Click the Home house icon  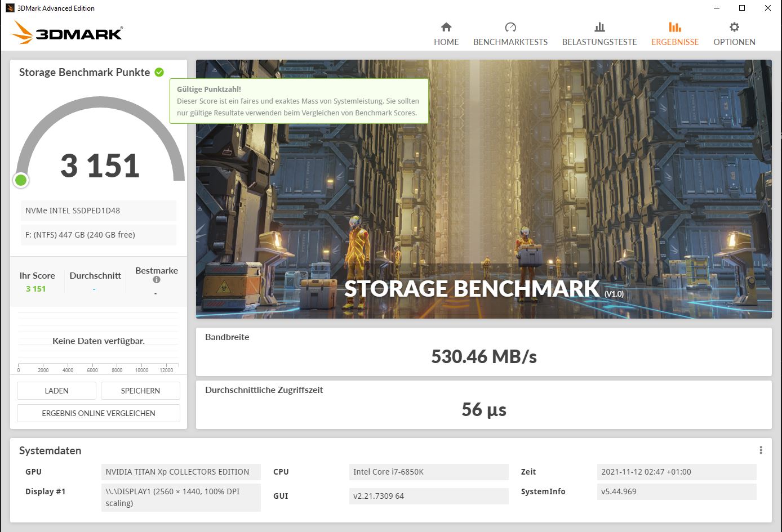[x=446, y=27]
